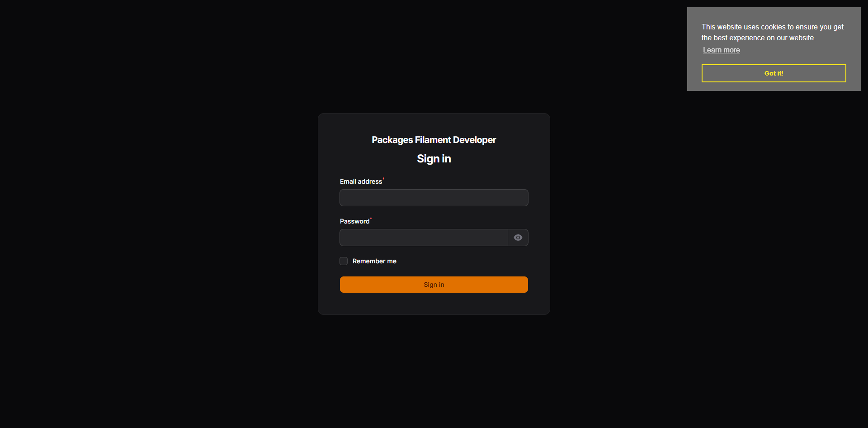The image size is (868, 428).
Task: Click blank page background outside the card
Action: coord(158,226)
